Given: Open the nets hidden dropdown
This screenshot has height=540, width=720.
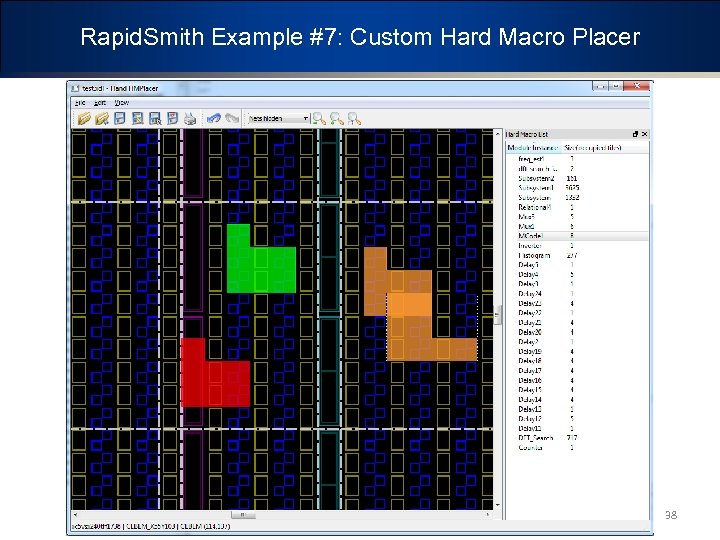Looking at the screenshot, I should 278,118.
